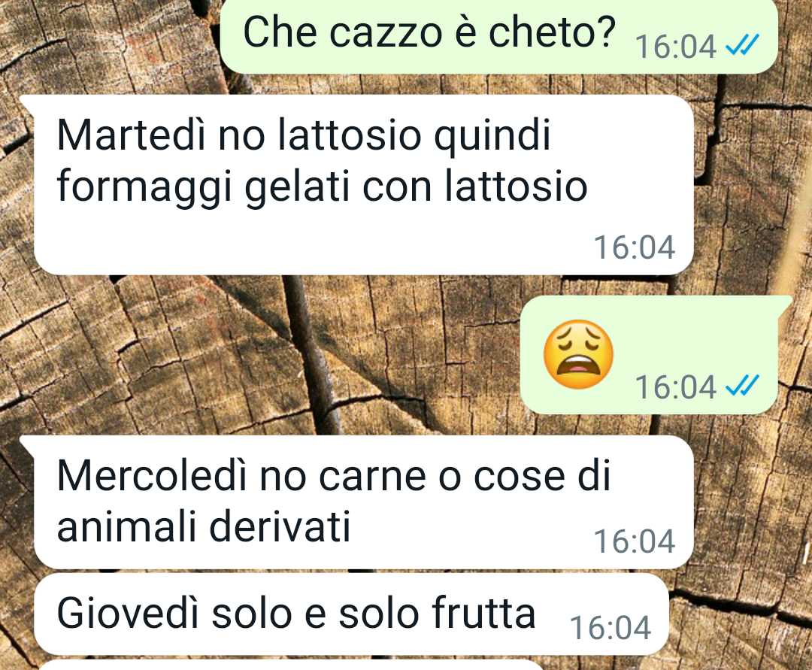Click blue double ticks on 'Che cazzo è cheto?'
Viewport: 812px width, 670px height.
(x=742, y=45)
